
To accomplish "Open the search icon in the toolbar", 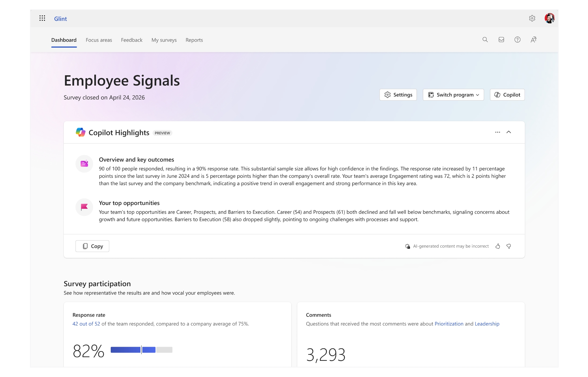I will [485, 40].
